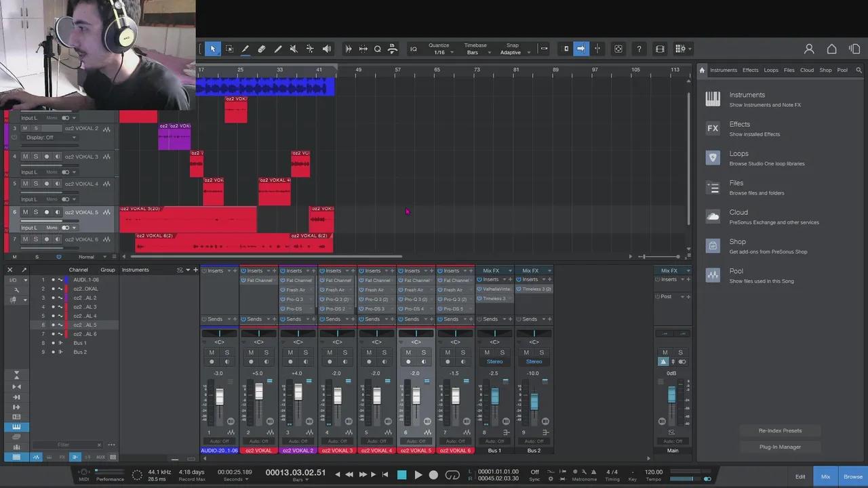This screenshot has height=488, width=868.
Task: Switch to the Effects browser tab
Action: tap(750, 70)
